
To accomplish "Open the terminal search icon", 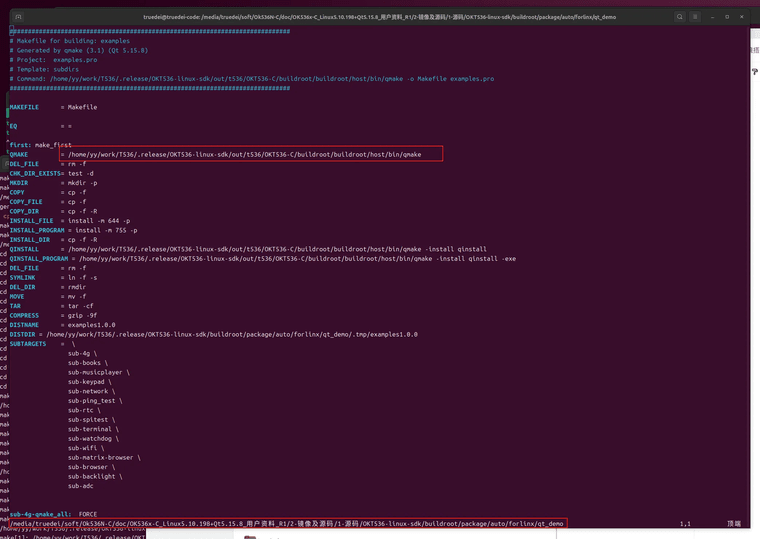I will pyautogui.click(x=680, y=16).
